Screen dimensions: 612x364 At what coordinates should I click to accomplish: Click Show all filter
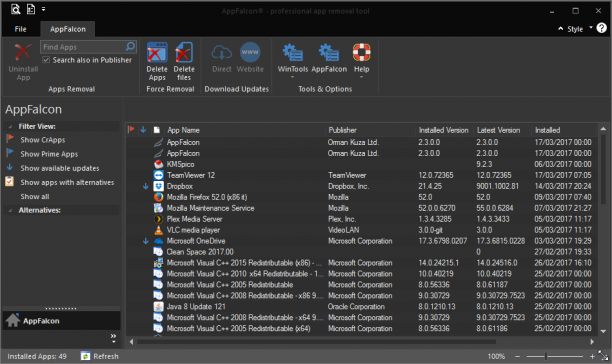pos(35,197)
